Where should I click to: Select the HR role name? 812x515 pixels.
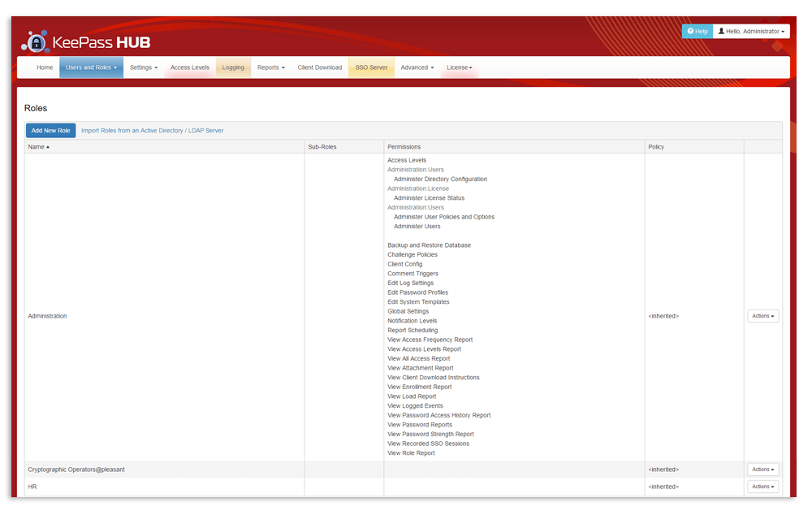[32, 487]
